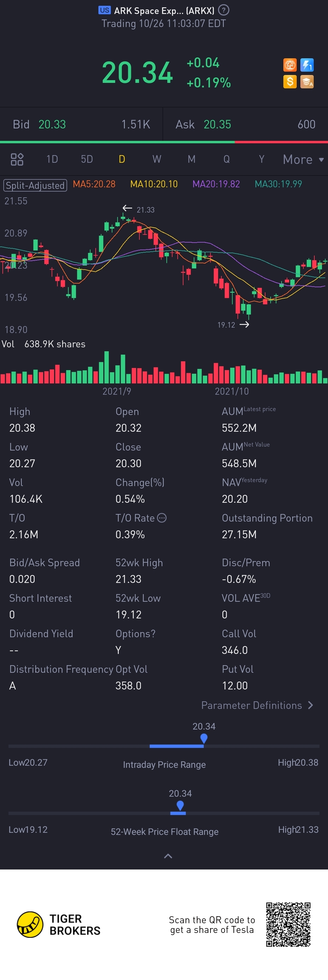
Task: Tap the Split-Adjusted toggle label
Action: [35, 185]
